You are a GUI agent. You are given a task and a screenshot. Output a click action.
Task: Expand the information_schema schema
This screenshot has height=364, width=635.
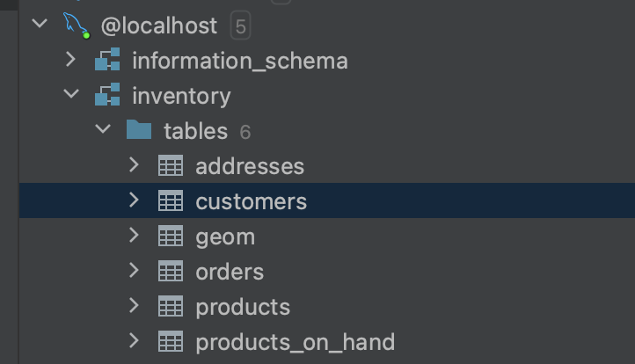(71, 60)
